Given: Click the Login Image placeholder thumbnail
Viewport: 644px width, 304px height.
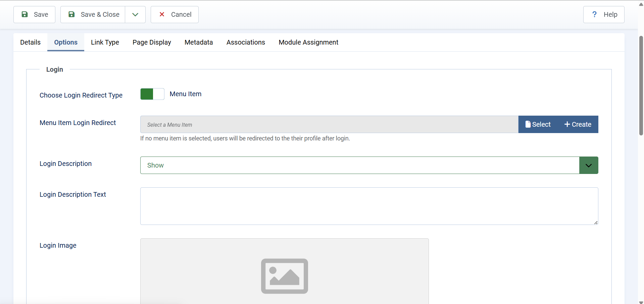Looking at the screenshot, I should [284, 276].
